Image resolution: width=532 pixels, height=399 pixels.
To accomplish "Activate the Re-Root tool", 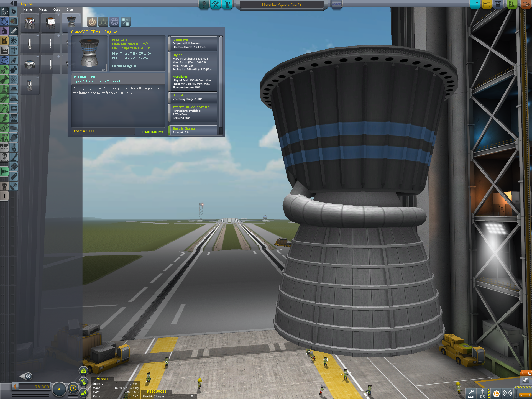I will click(x=126, y=22).
